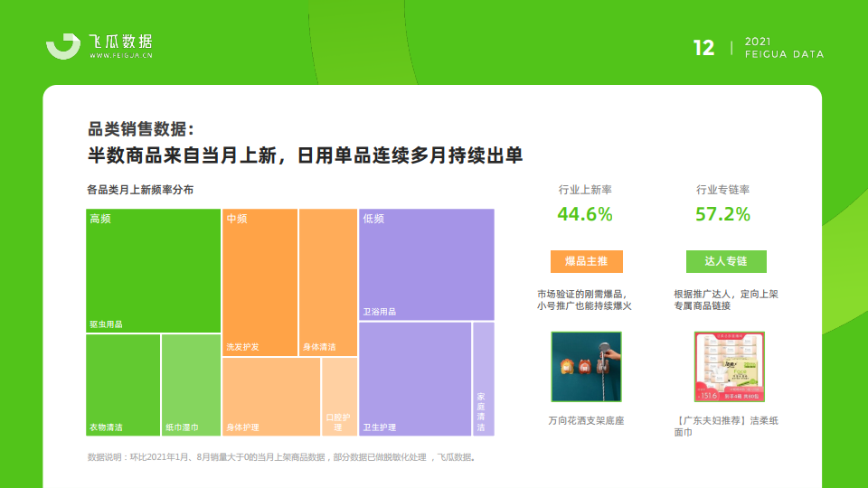Click the 低频 category label
The width and height of the screenshot is (868, 488).
click(x=373, y=219)
